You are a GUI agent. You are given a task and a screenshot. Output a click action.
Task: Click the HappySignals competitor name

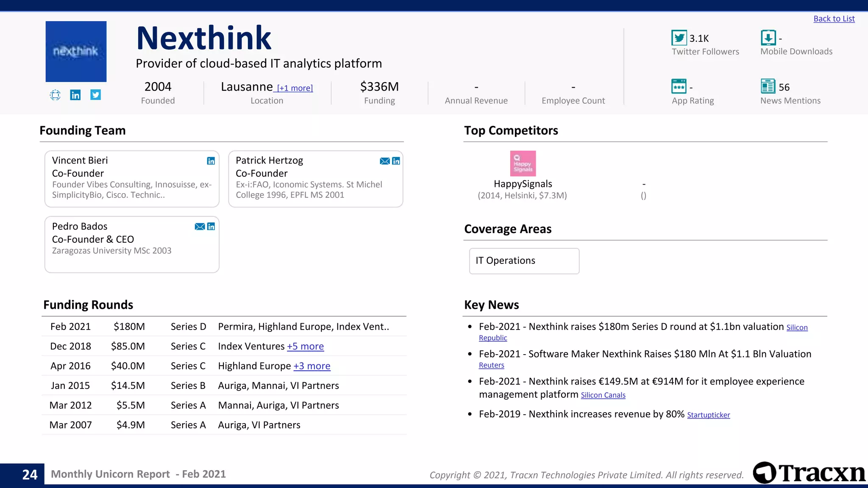pyautogui.click(x=523, y=184)
